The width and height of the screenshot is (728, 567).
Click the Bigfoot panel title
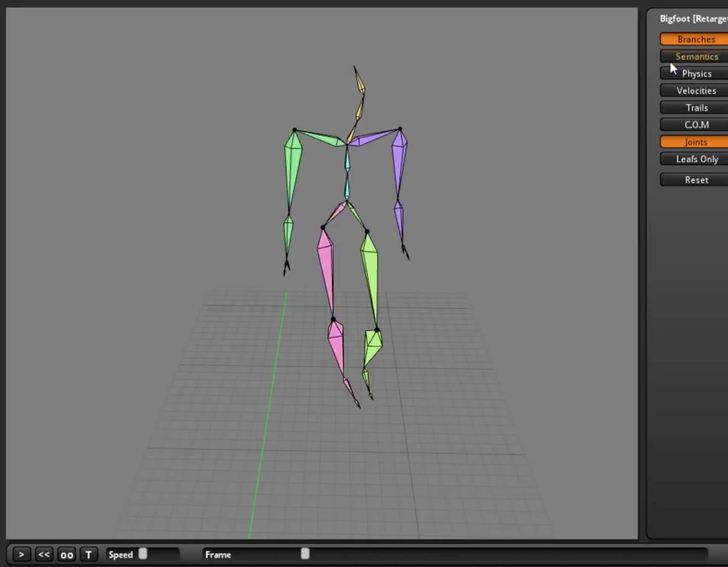click(693, 19)
